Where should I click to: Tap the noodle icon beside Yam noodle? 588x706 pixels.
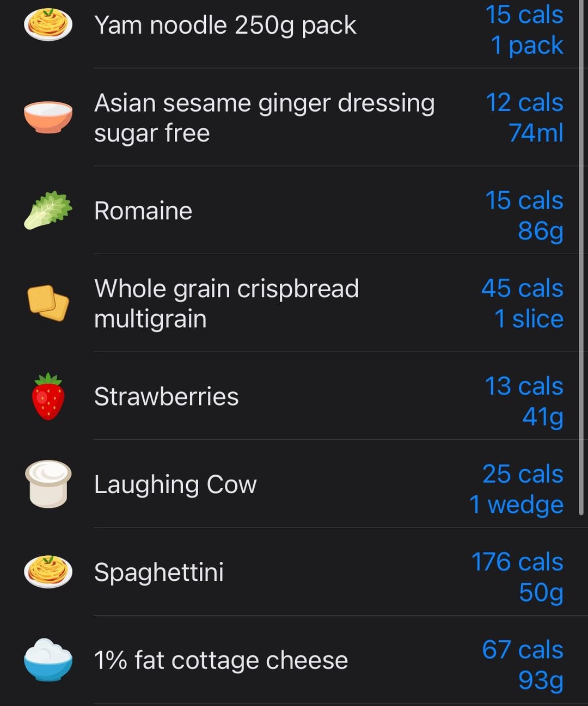point(48,25)
